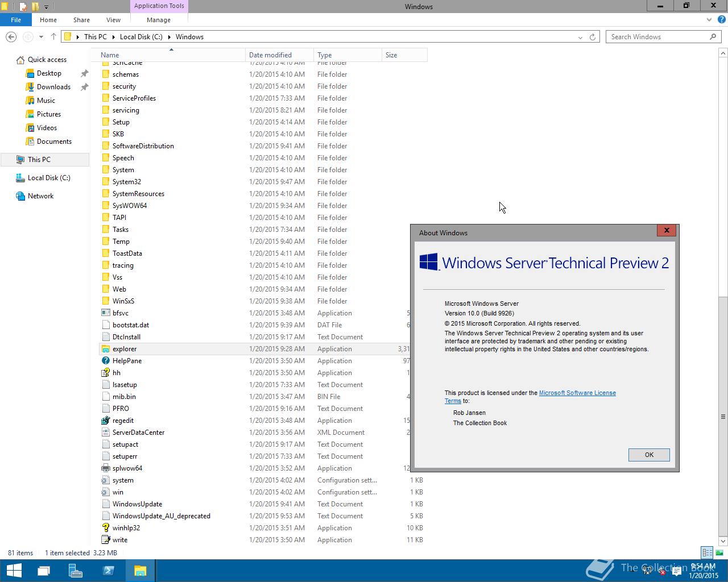Open address bar history dropdown
The image size is (728, 582).
point(580,37)
